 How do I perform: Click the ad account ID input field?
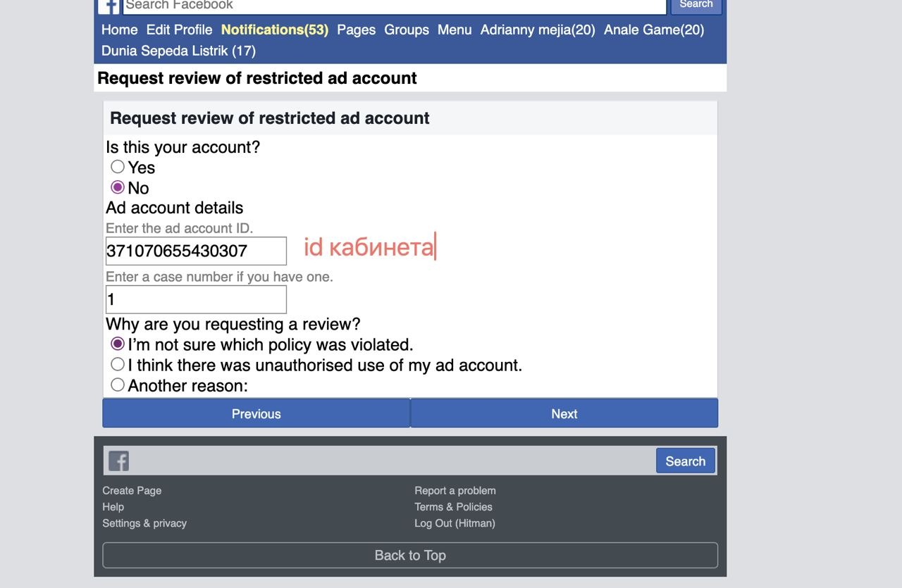196,251
